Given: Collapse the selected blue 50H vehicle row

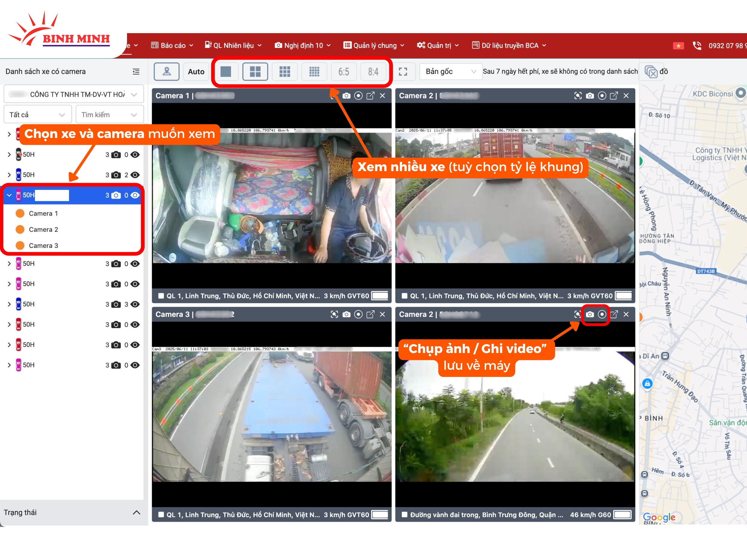Looking at the screenshot, I should click(x=9, y=195).
